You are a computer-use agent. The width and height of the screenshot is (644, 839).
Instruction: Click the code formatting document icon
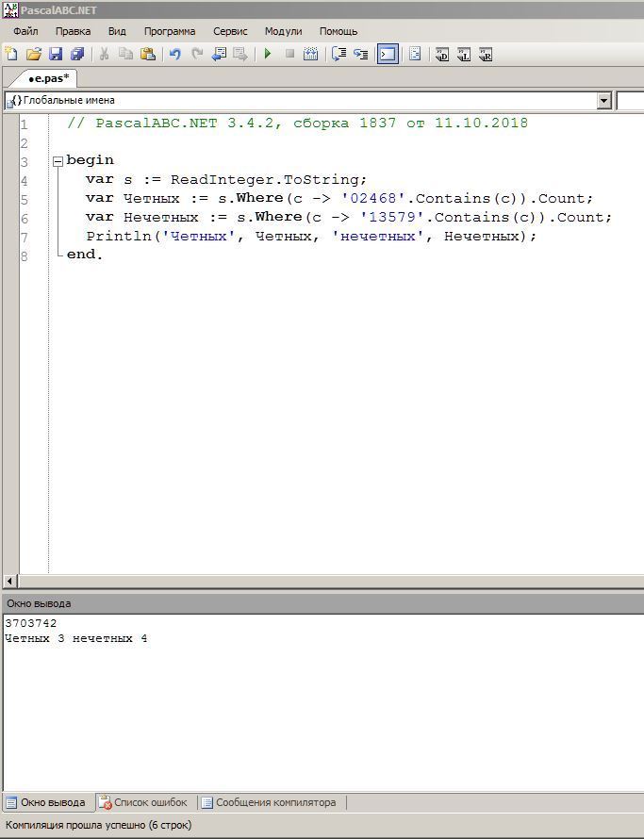coord(415,54)
